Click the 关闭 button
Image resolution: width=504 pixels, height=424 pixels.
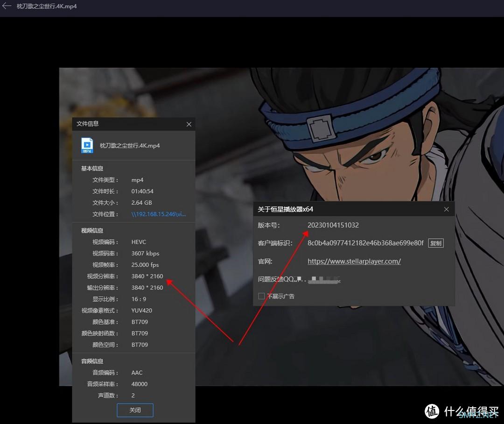coord(135,410)
